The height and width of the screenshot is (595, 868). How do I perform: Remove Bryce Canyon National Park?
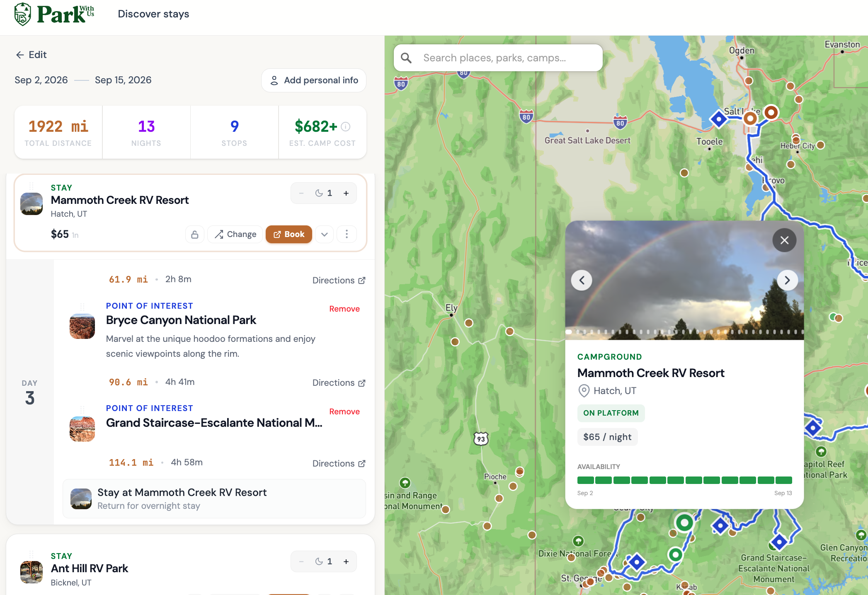point(344,309)
